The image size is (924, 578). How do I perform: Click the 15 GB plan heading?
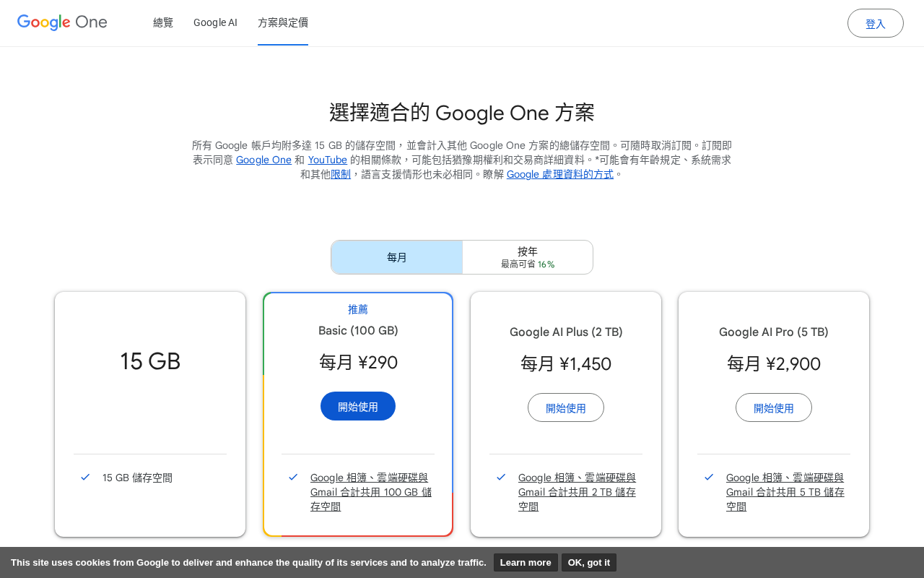coord(150,361)
